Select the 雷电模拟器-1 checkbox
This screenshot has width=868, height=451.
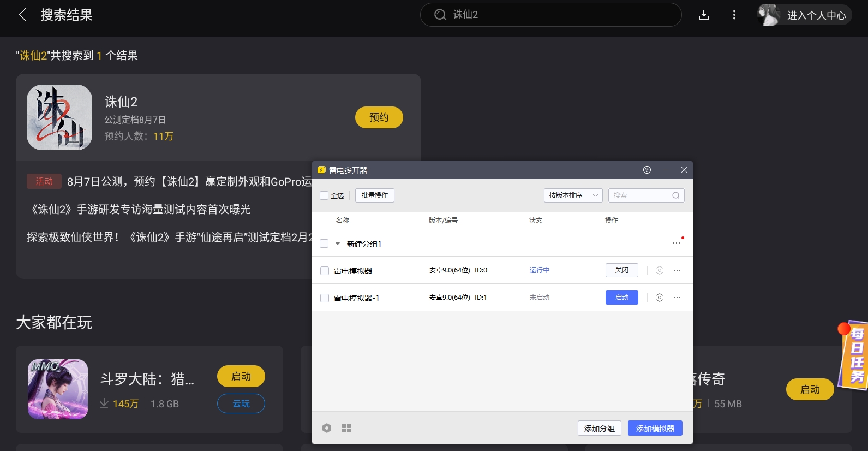tap(325, 298)
